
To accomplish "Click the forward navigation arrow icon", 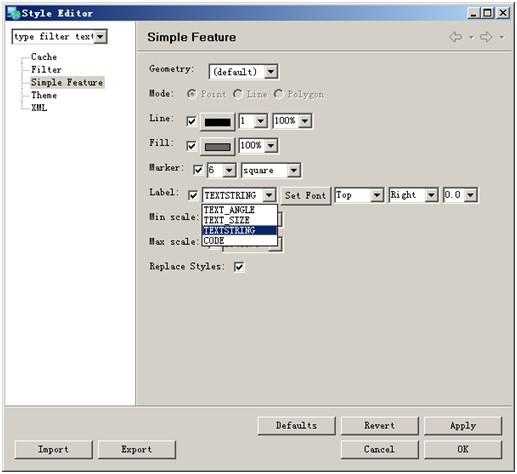I will pyautogui.click(x=486, y=37).
